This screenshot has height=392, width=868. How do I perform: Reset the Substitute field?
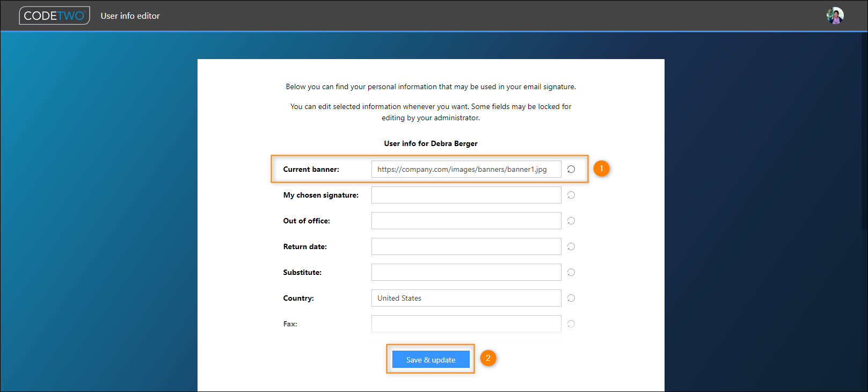[571, 272]
